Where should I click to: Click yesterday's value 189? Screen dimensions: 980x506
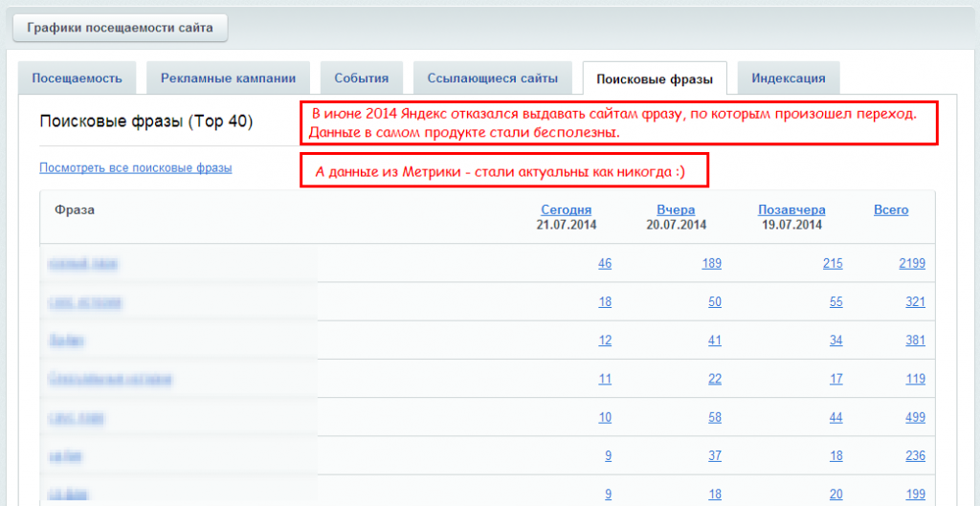tap(711, 263)
